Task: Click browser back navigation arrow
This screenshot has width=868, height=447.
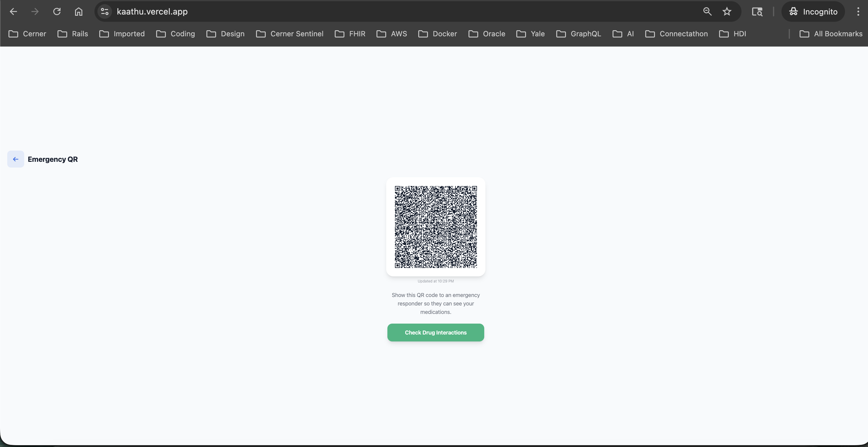Action: 14,12
